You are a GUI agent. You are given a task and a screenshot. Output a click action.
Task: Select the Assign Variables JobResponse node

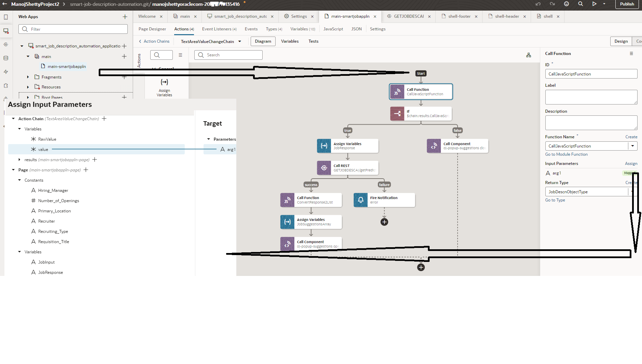click(x=347, y=146)
